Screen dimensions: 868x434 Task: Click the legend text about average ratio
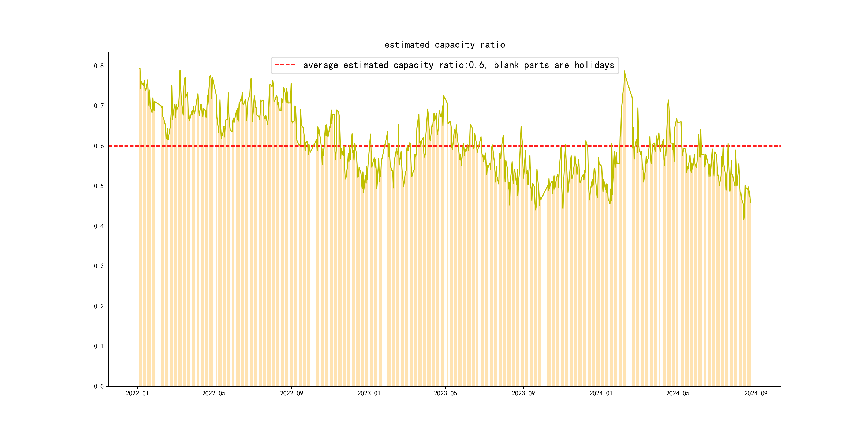[x=459, y=65]
